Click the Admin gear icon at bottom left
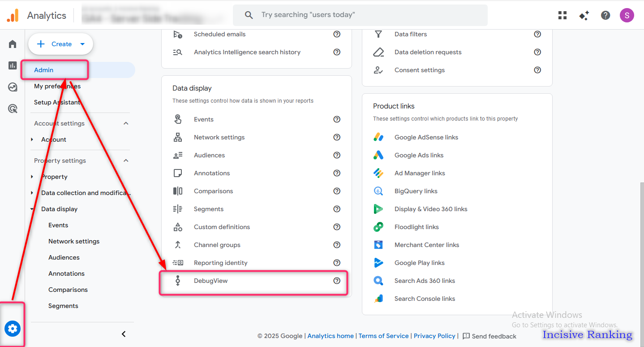The height and width of the screenshot is (347, 644). pos(13,329)
